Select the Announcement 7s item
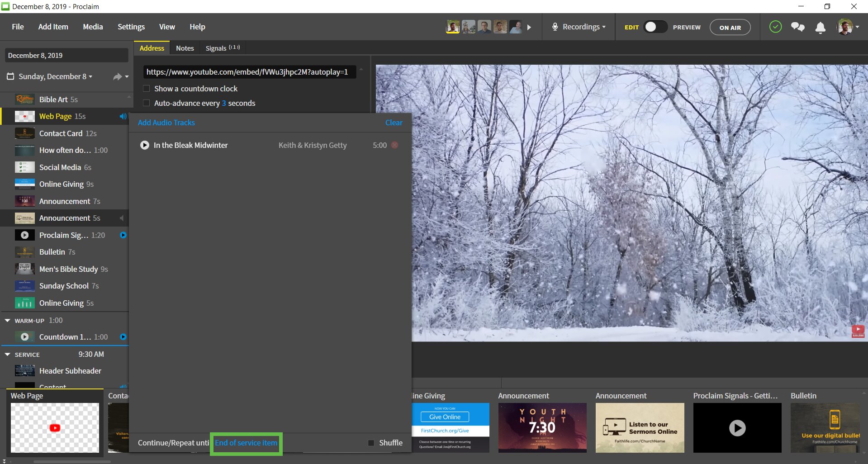Image resolution: width=868 pixels, height=464 pixels. pos(65,201)
